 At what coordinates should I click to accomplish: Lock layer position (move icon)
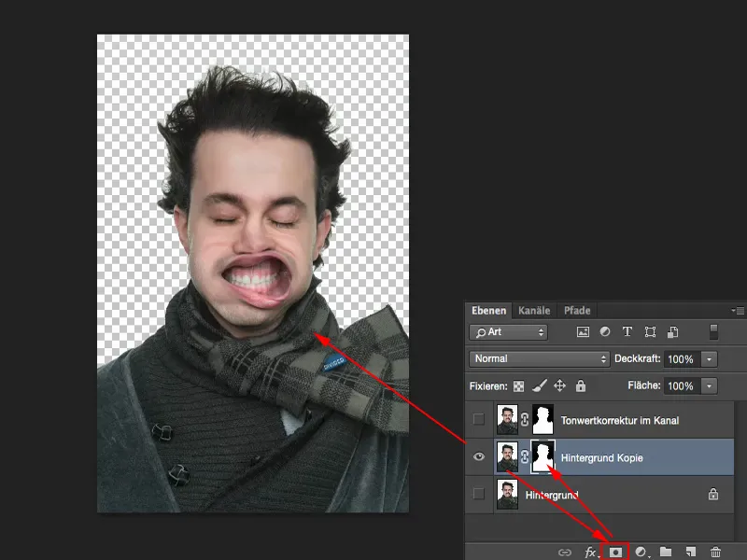point(559,385)
